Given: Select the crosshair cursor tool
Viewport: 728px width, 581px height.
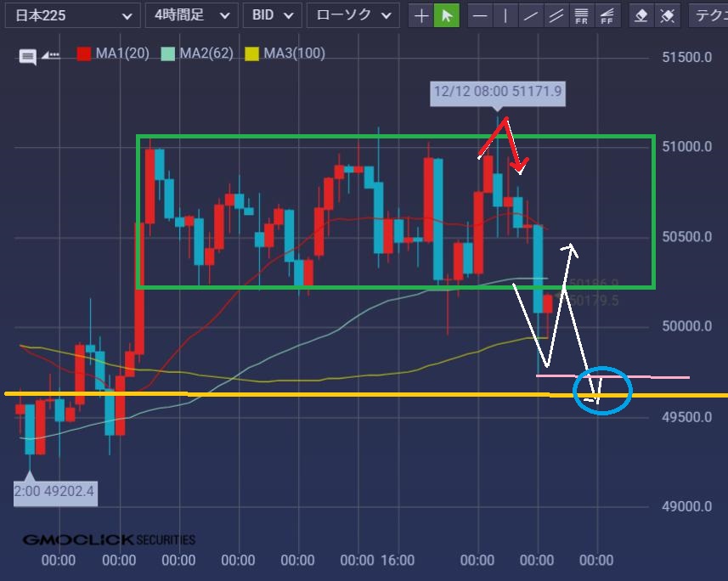Looking at the screenshot, I should (420, 15).
